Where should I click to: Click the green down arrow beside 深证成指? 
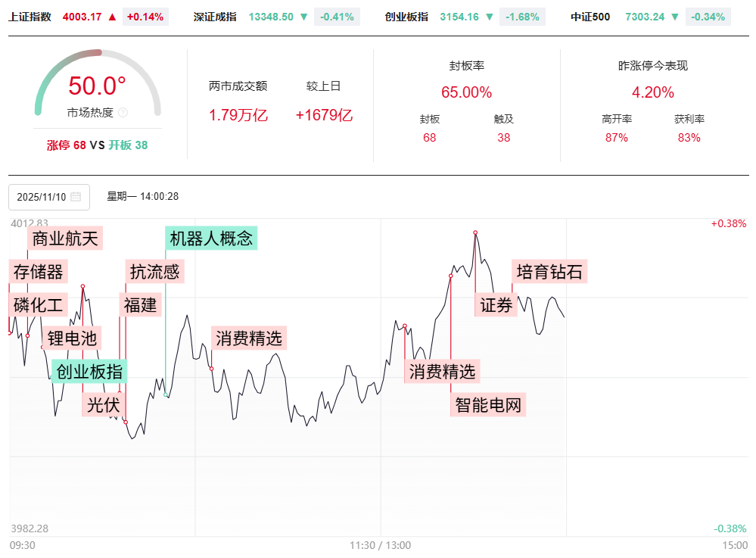pyautogui.click(x=303, y=17)
